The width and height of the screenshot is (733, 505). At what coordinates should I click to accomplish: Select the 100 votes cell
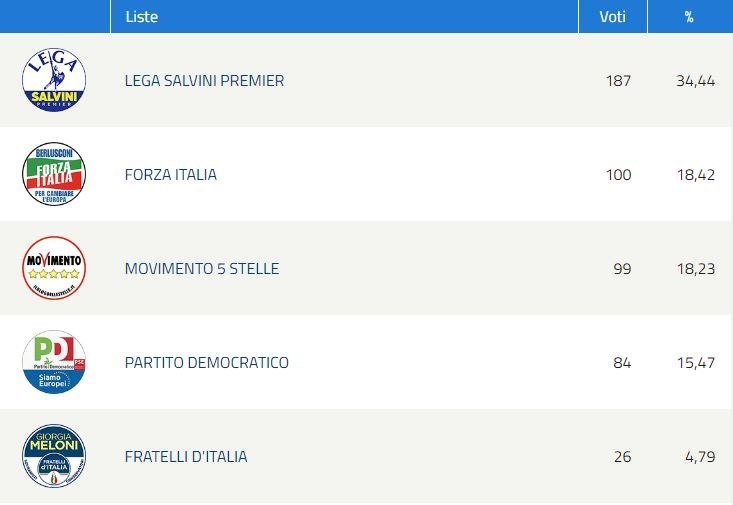[x=618, y=174]
